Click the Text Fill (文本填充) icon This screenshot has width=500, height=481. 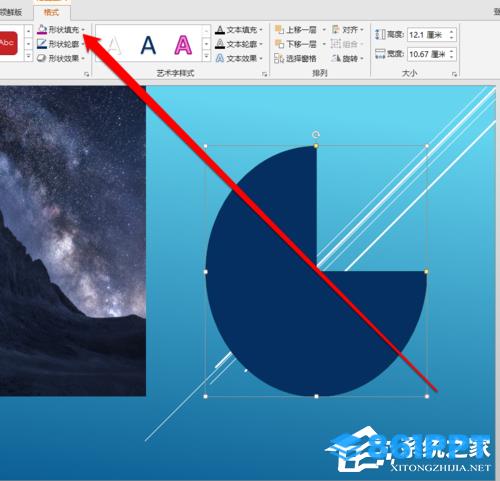220,30
